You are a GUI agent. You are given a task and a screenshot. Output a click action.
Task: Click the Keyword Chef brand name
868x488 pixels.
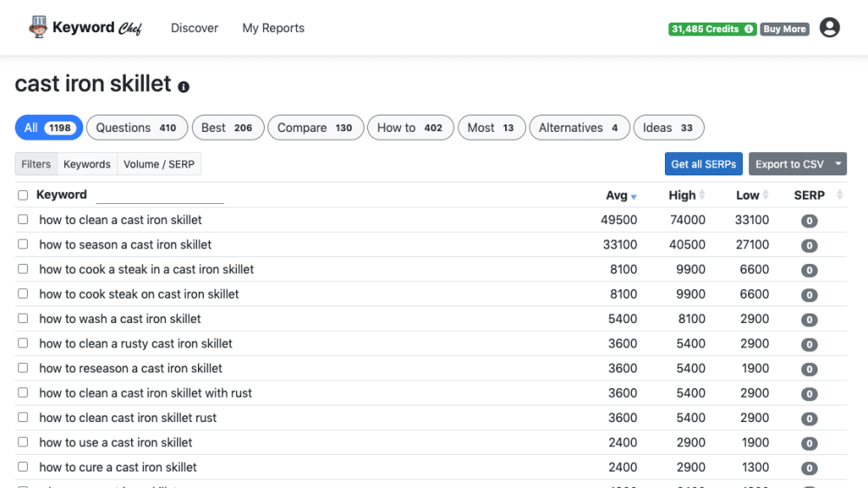tap(97, 28)
